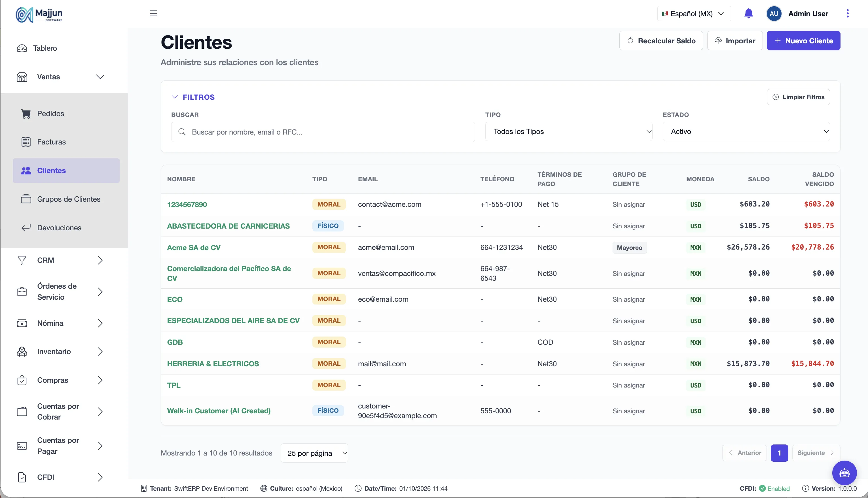
Task: Click the Grupos de Clientes icon
Action: pos(26,199)
